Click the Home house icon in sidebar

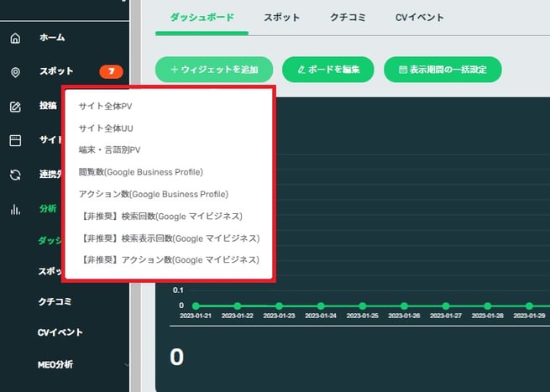pos(15,38)
